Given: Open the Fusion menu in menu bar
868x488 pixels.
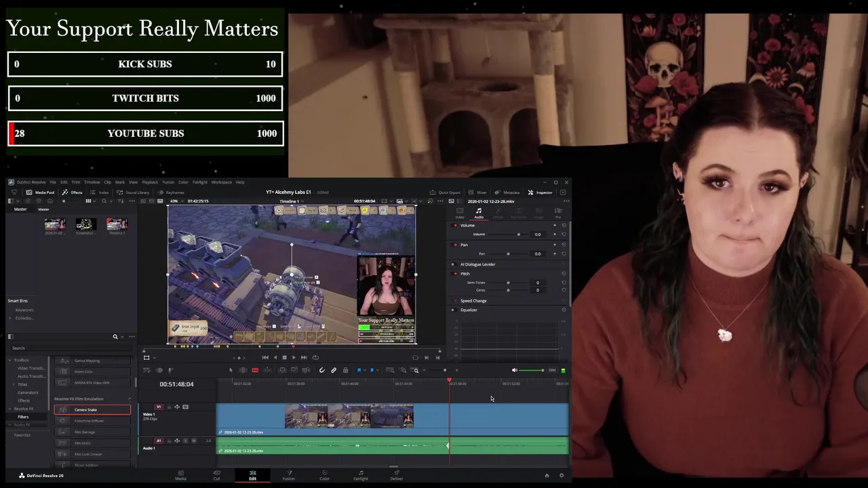Looking at the screenshot, I should pyautogui.click(x=168, y=182).
